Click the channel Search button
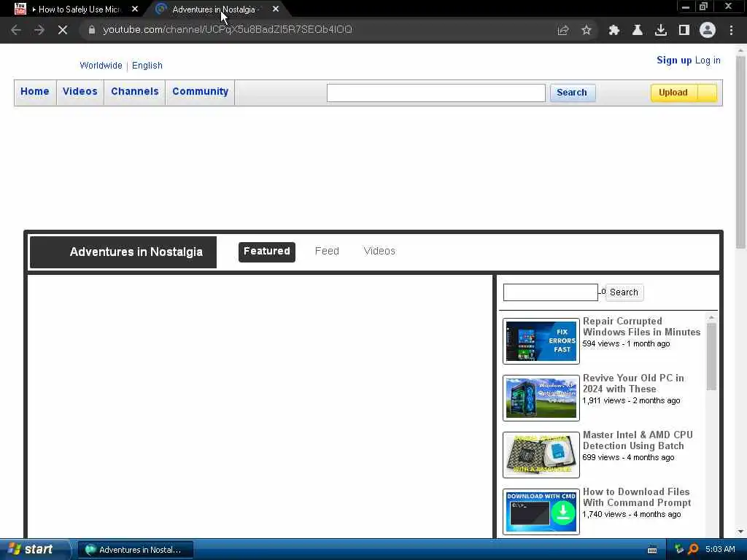The image size is (747, 560). (x=624, y=292)
